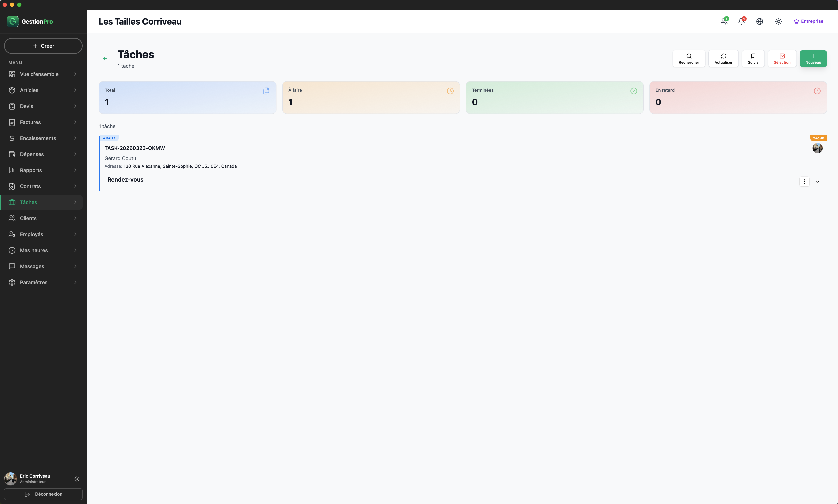Click the Entreprise plan link
Image resolution: width=838 pixels, height=504 pixels.
click(x=809, y=21)
